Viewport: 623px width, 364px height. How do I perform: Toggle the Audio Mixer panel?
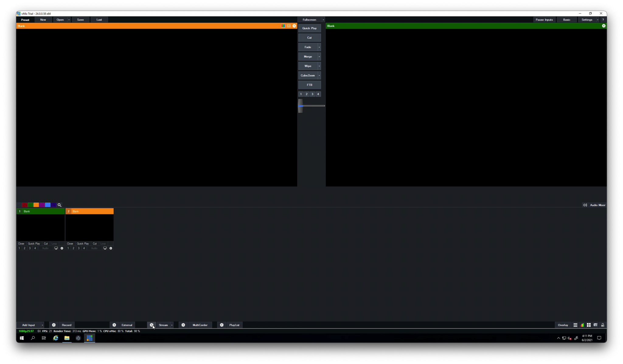[x=594, y=205]
